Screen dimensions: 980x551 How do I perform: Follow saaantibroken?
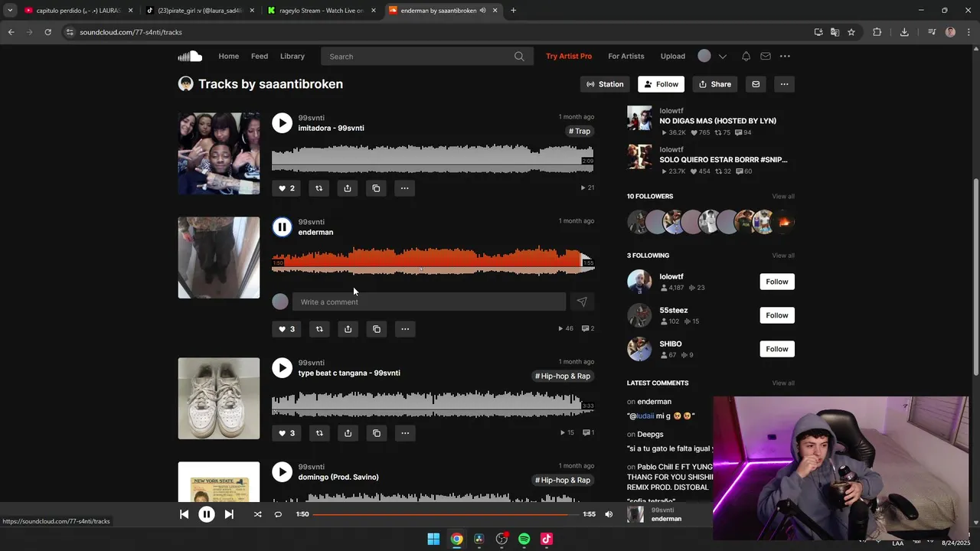point(661,84)
